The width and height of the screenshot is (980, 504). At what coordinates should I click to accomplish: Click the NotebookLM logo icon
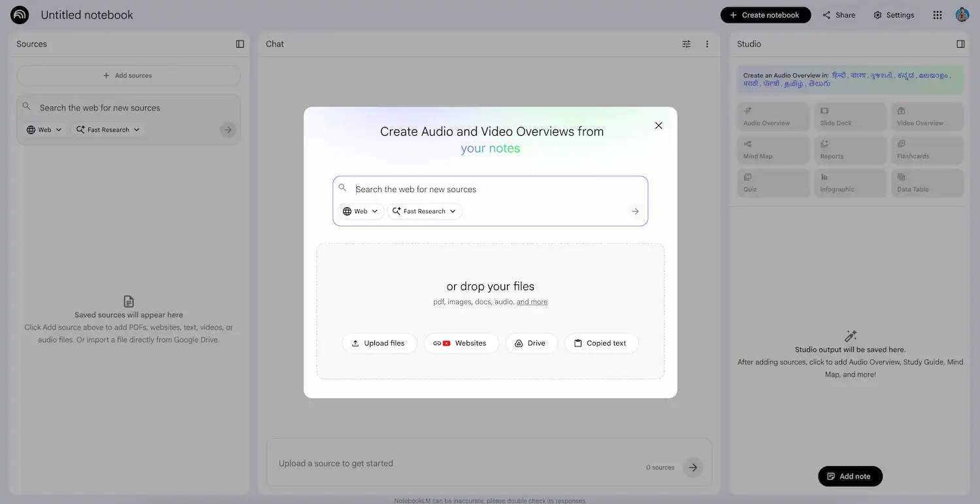point(20,14)
